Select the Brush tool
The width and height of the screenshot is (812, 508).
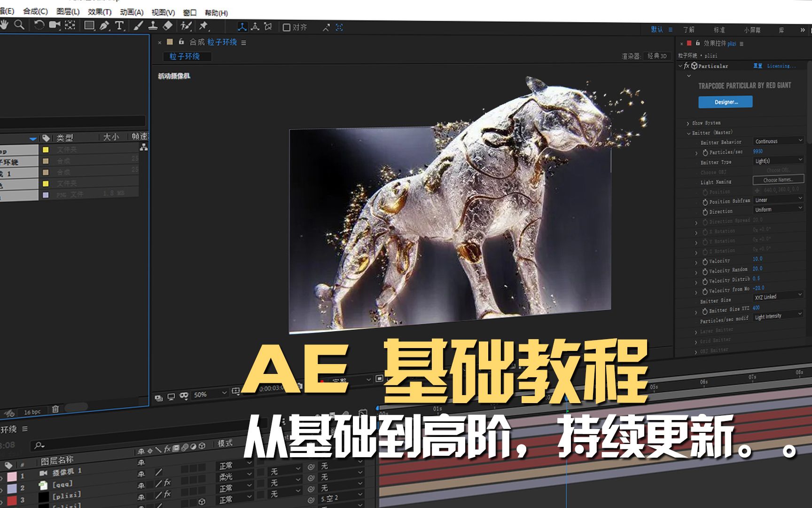[138, 26]
